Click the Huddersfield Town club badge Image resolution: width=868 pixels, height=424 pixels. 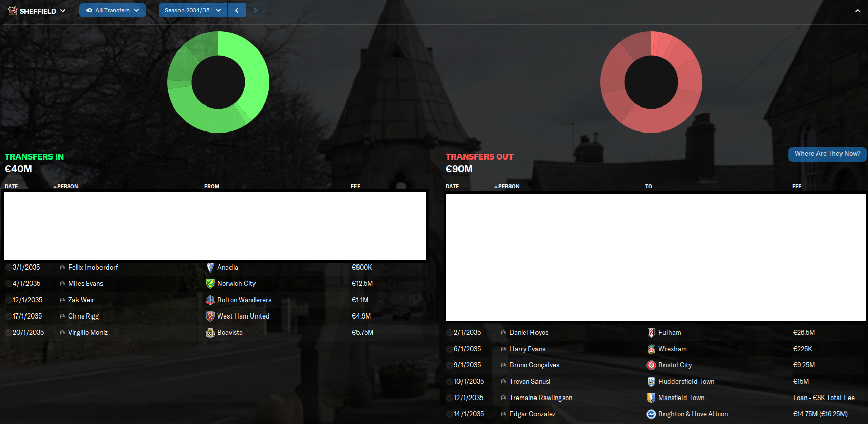coord(651,382)
